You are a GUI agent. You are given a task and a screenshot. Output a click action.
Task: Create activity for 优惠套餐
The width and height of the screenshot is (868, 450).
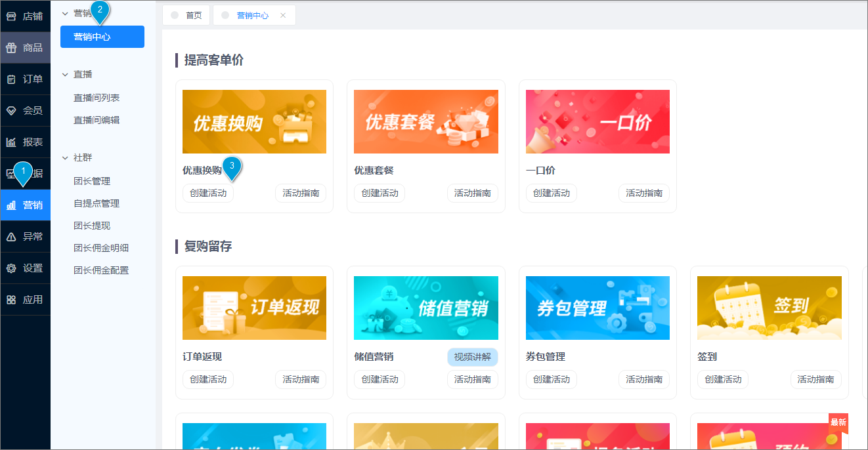tap(380, 194)
